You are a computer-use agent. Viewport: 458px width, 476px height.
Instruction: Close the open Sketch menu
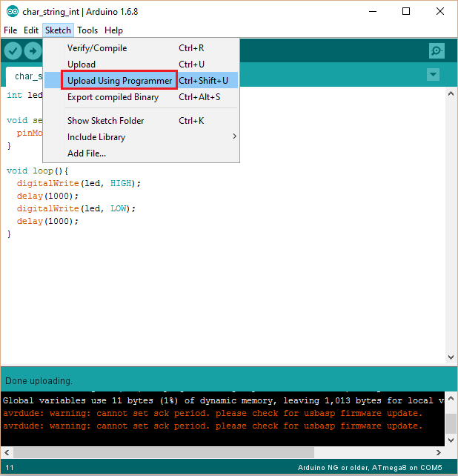pos(58,30)
